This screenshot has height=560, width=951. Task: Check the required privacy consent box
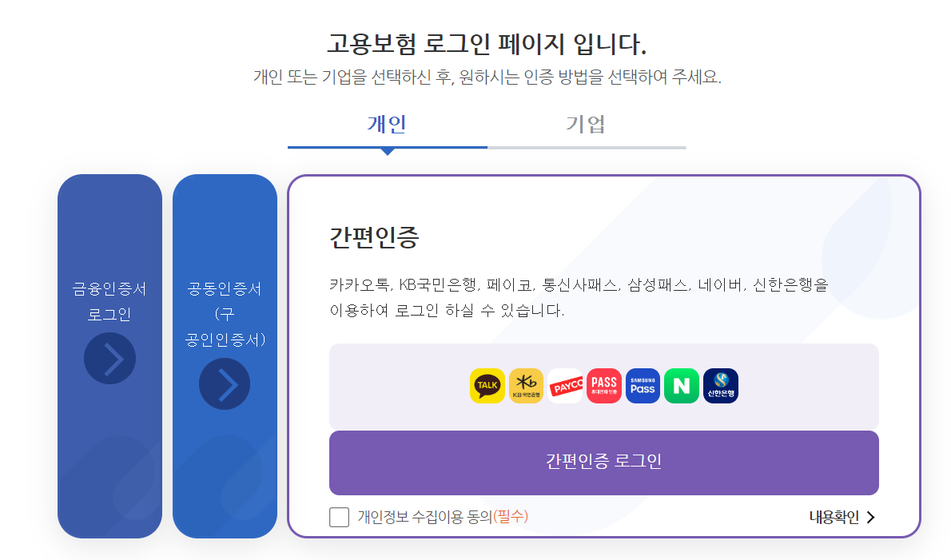tap(339, 517)
